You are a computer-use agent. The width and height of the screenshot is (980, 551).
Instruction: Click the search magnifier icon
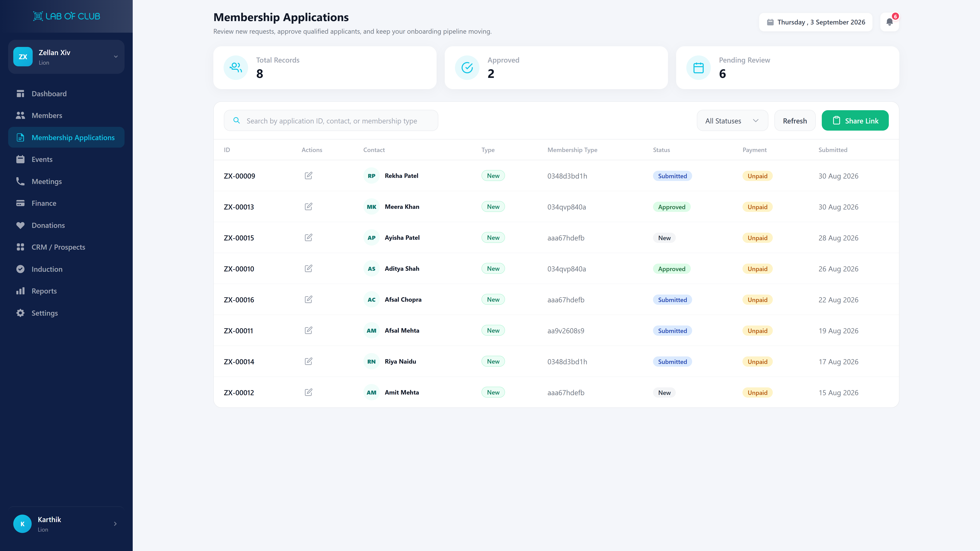(x=237, y=121)
